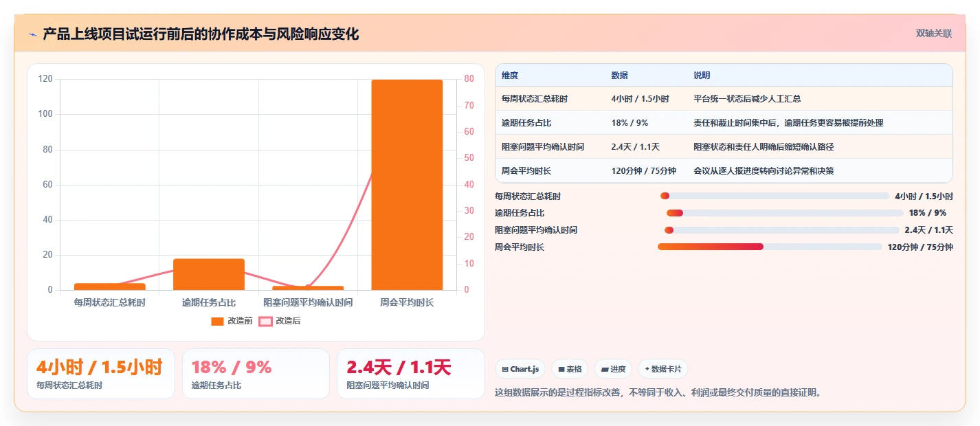Click the orange bar for 逾期任务占比
The height and width of the screenshot is (426, 980).
pos(209,274)
